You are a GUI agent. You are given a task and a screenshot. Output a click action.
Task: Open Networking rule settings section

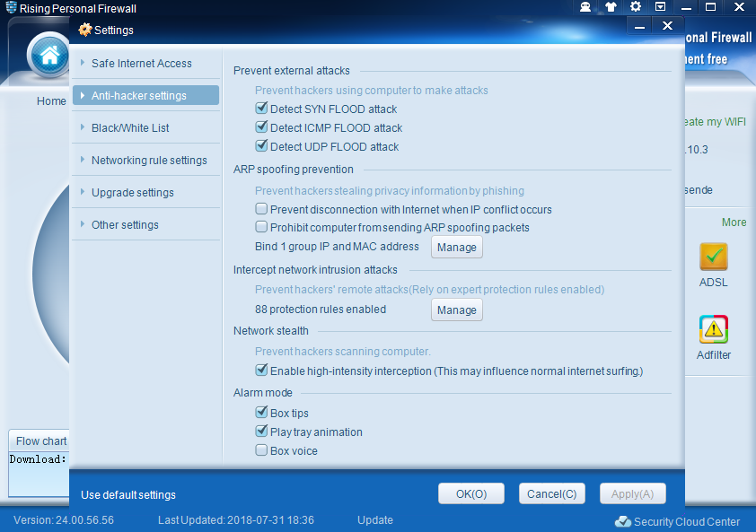[x=145, y=160]
